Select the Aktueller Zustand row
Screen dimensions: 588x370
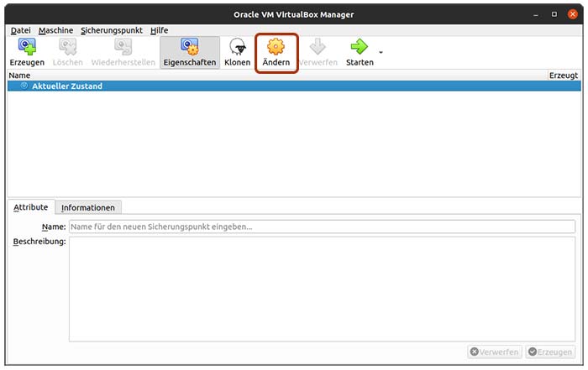(x=294, y=86)
